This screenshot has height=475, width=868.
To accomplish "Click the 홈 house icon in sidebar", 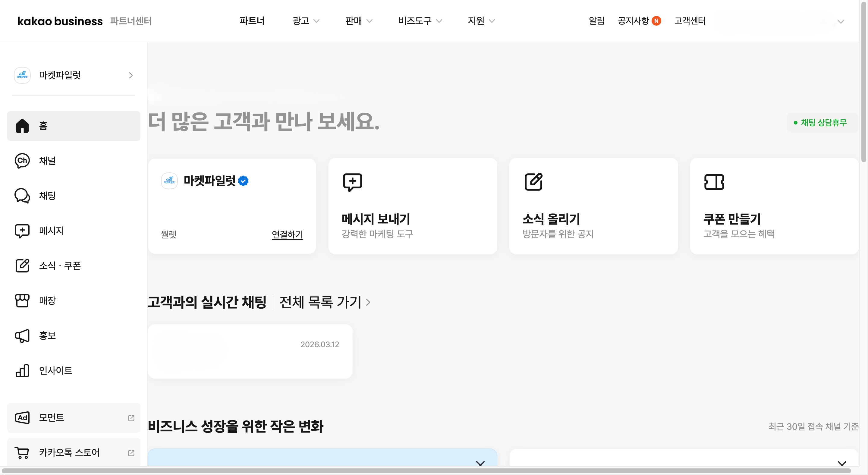I will pyautogui.click(x=22, y=126).
